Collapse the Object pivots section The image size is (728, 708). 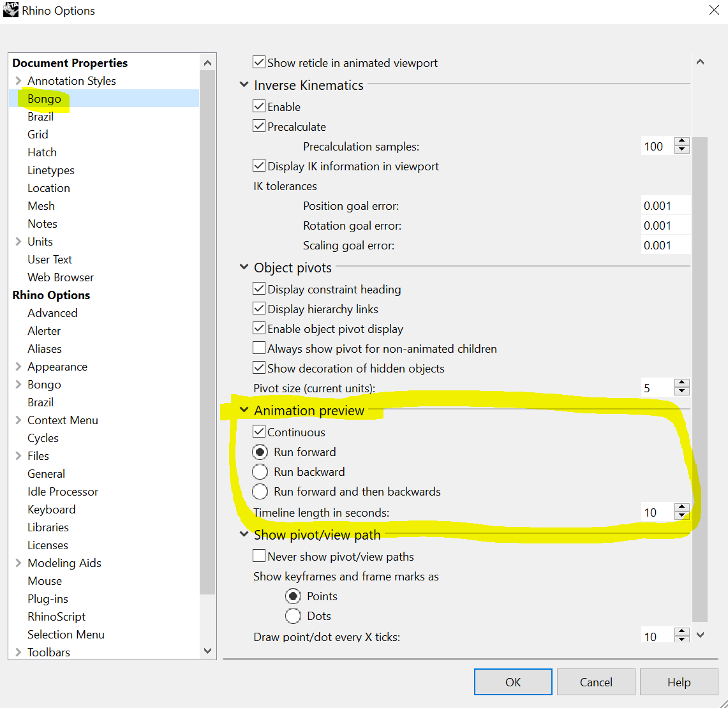click(244, 267)
